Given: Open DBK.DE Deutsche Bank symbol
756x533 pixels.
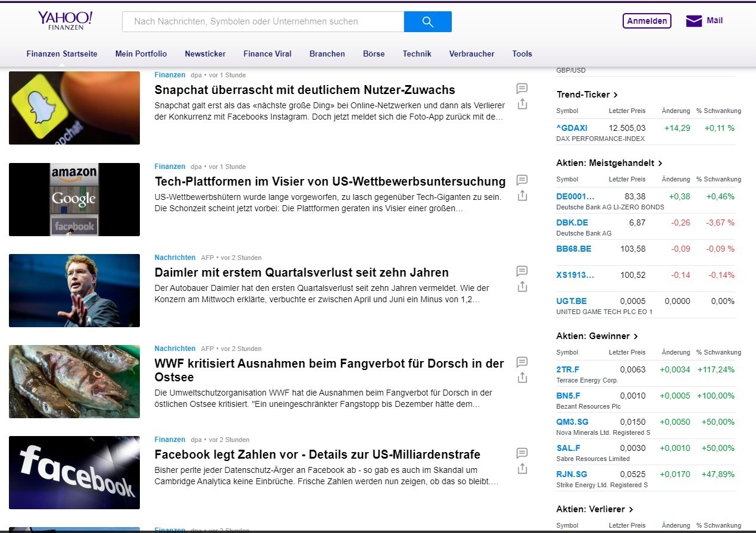Looking at the screenshot, I should point(572,222).
